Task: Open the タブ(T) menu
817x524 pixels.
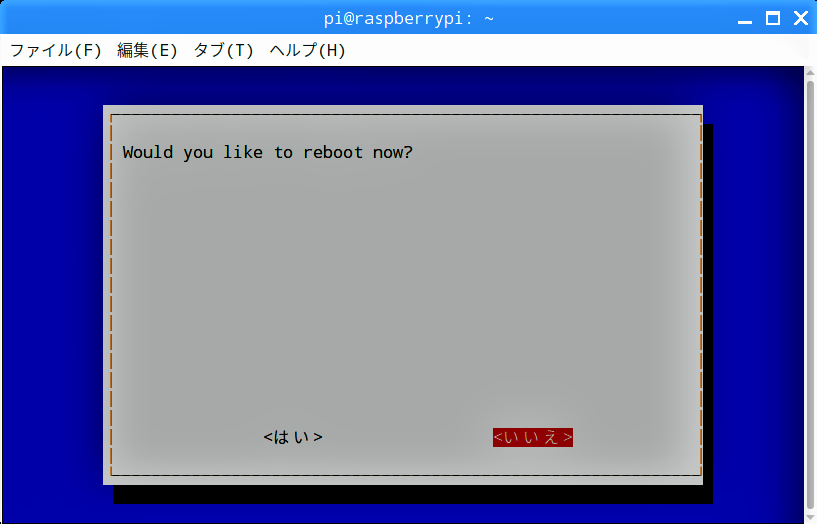Action: pyautogui.click(x=224, y=51)
